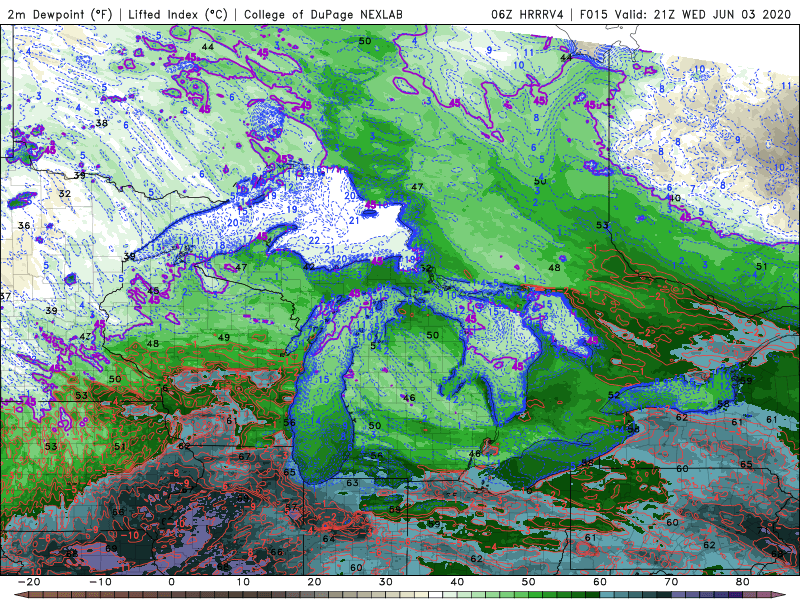This screenshot has height=600, width=800.
Task: Click the blue '22' lifted index contour label
Action: tap(314, 240)
